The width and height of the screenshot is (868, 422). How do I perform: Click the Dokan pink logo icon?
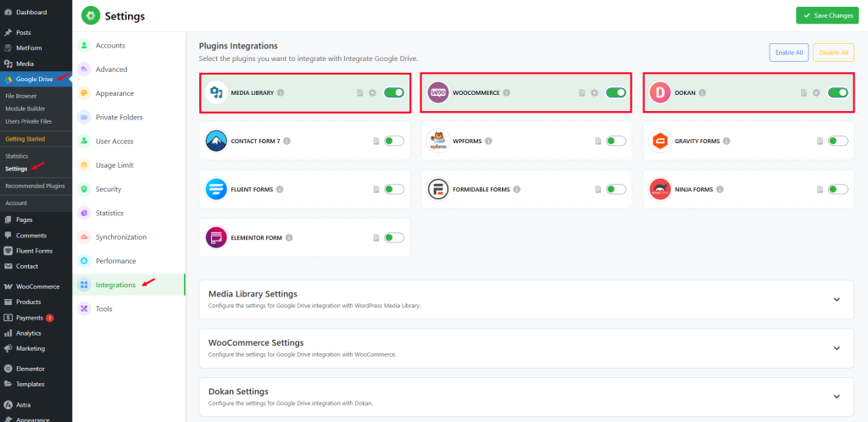coord(660,93)
